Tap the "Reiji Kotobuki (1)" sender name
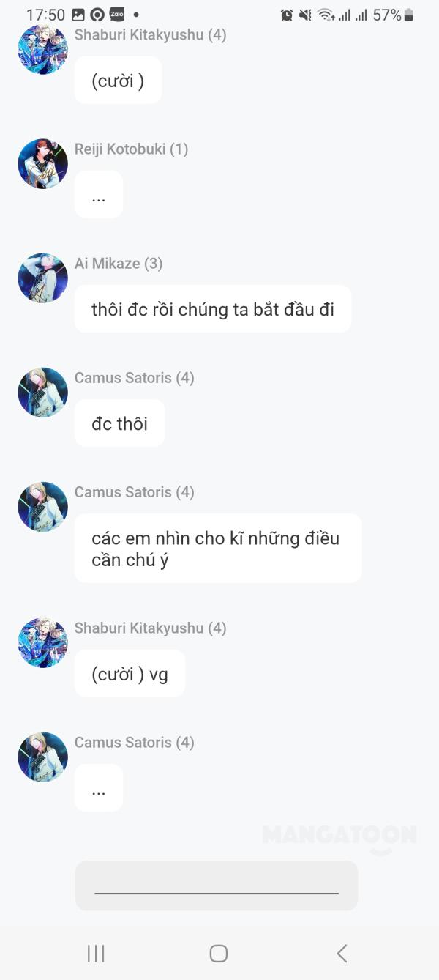 pos(131,149)
